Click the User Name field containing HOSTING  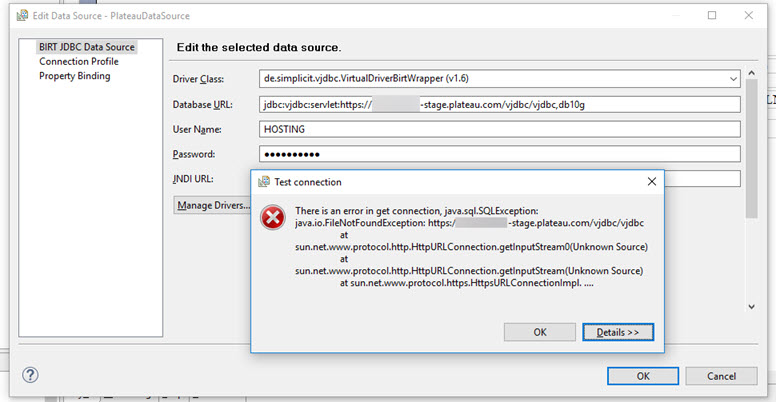point(499,129)
